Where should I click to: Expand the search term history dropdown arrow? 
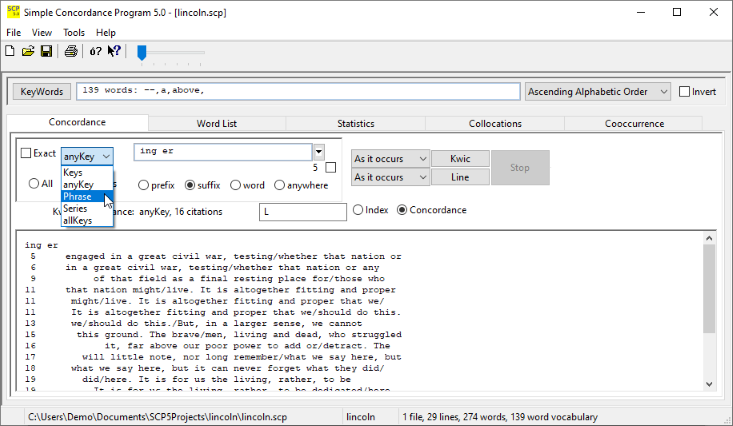319,152
